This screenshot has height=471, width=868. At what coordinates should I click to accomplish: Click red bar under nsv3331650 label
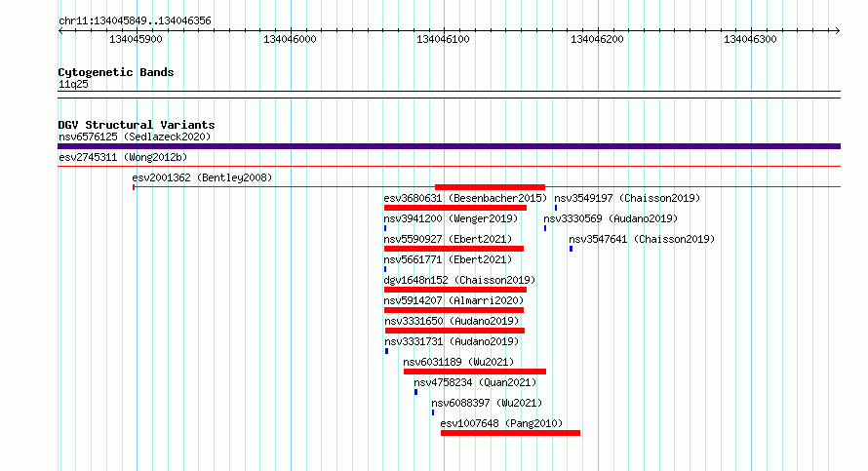coord(454,331)
